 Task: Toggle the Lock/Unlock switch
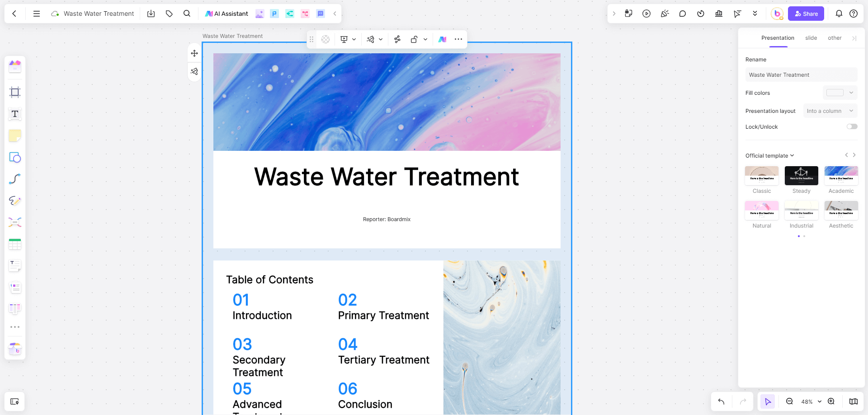(x=852, y=126)
